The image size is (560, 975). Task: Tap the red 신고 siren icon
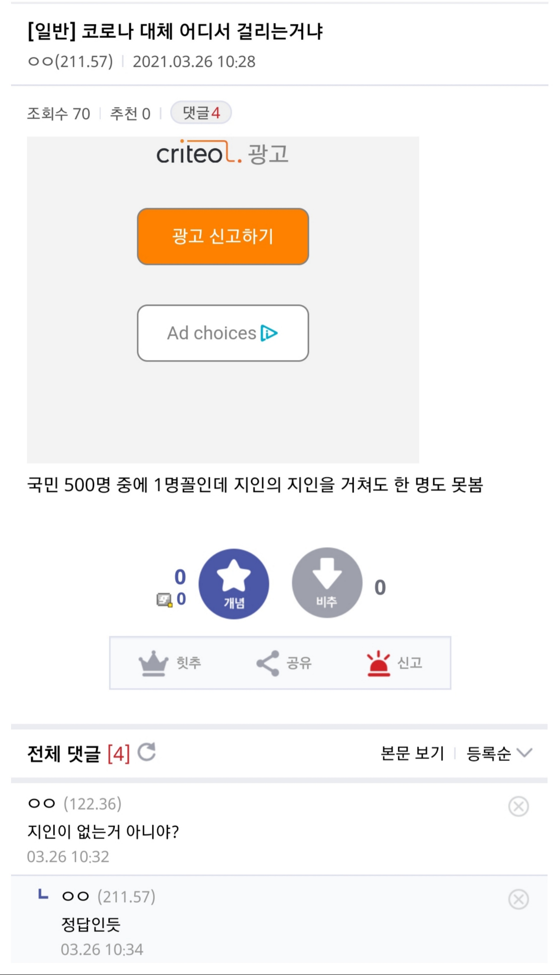(x=378, y=663)
